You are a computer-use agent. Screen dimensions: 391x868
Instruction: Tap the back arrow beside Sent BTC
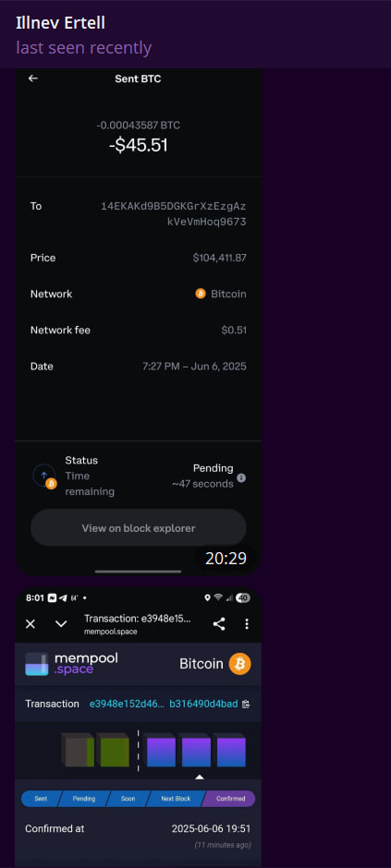click(33, 78)
